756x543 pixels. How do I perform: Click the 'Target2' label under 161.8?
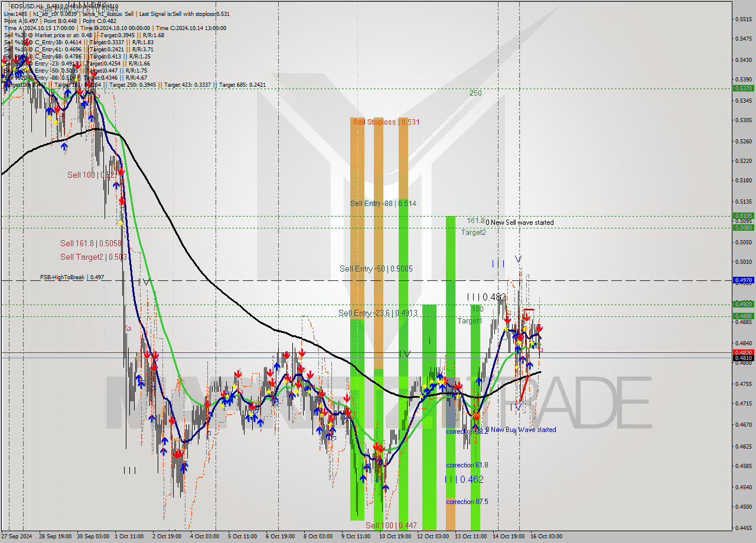(x=474, y=233)
